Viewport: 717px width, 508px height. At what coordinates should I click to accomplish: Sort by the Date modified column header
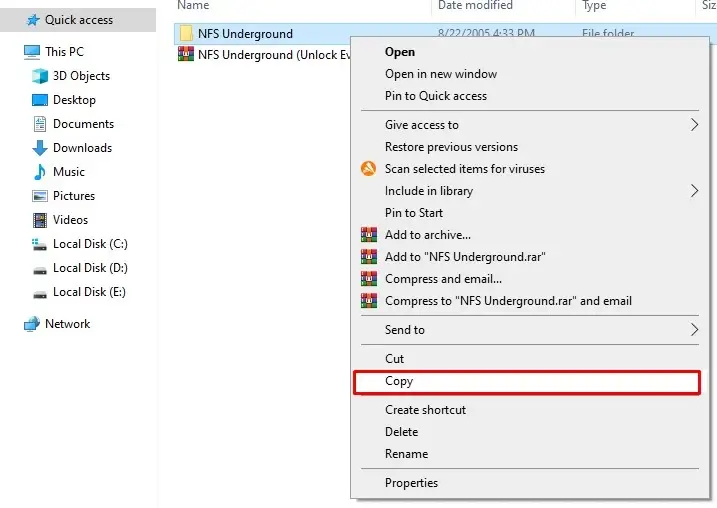tap(475, 5)
